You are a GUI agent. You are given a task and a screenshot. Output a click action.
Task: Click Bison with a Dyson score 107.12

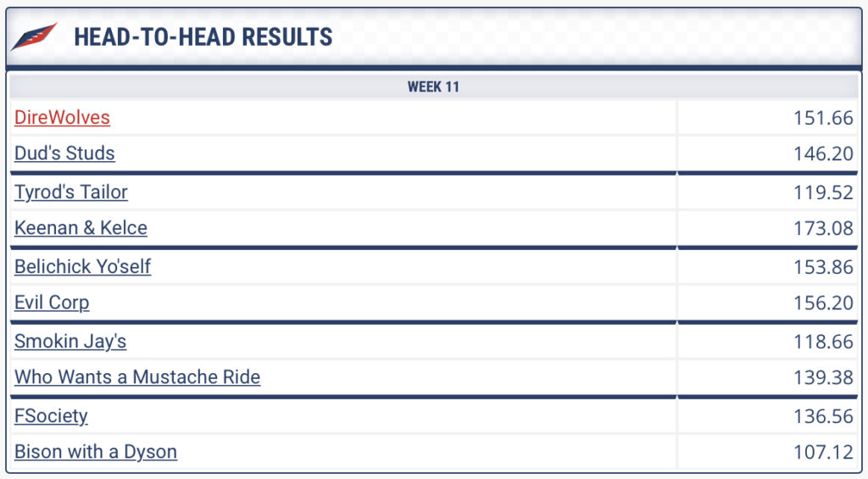tap(823, 452)
